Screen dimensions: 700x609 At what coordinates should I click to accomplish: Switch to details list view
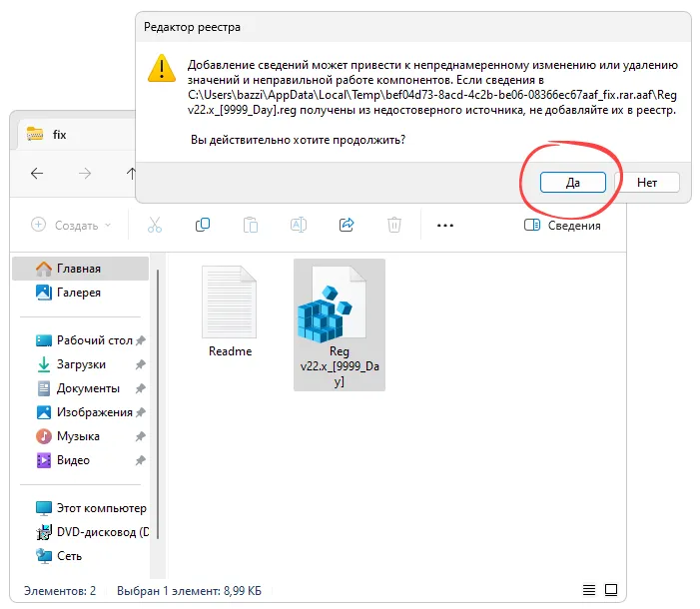pos(589,590)
